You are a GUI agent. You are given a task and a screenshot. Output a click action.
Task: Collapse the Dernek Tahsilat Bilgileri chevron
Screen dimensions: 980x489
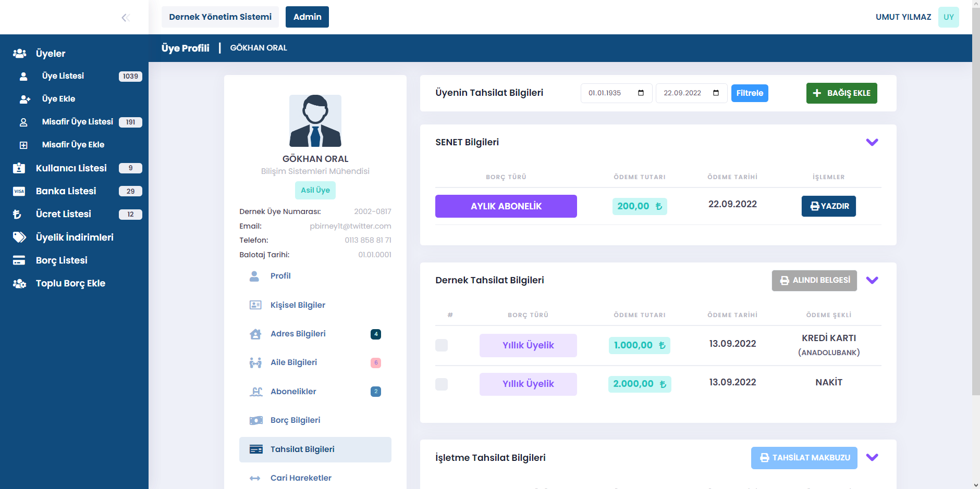872,280
